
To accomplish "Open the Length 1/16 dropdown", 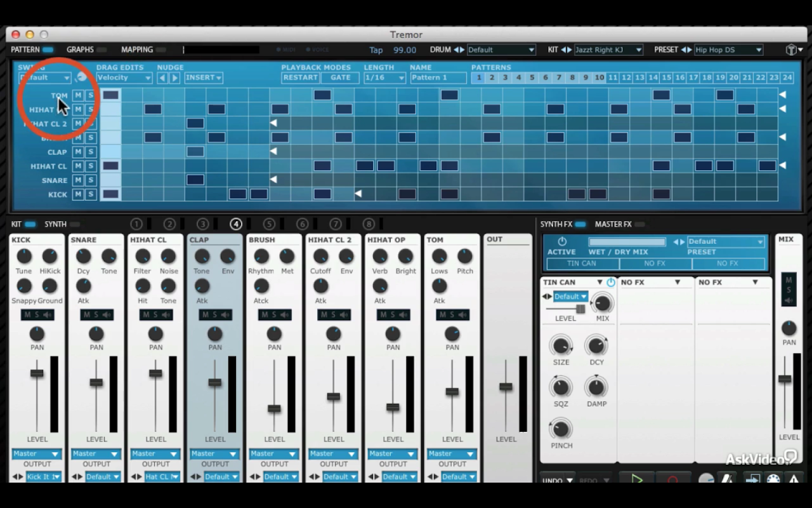I will [384, 77].
